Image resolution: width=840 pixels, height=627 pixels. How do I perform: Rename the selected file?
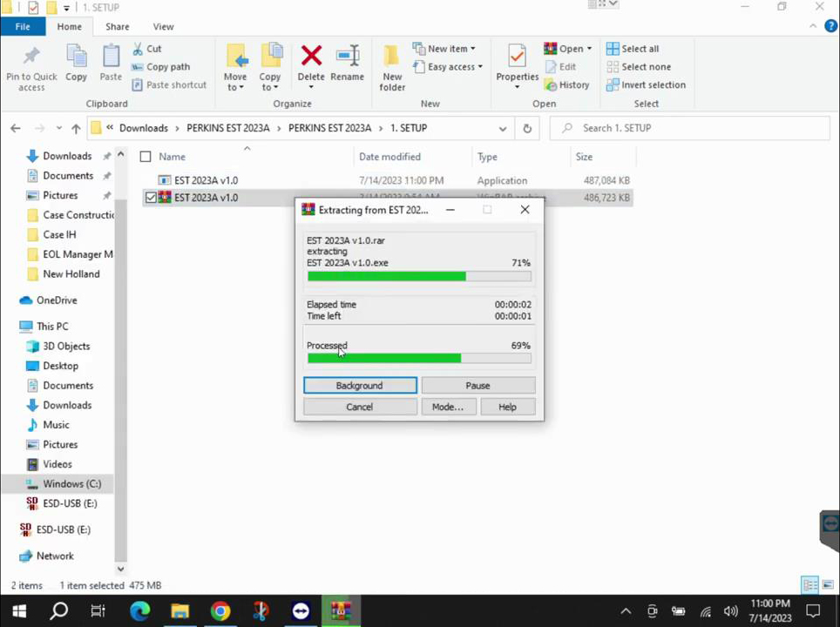coord(347,64)
